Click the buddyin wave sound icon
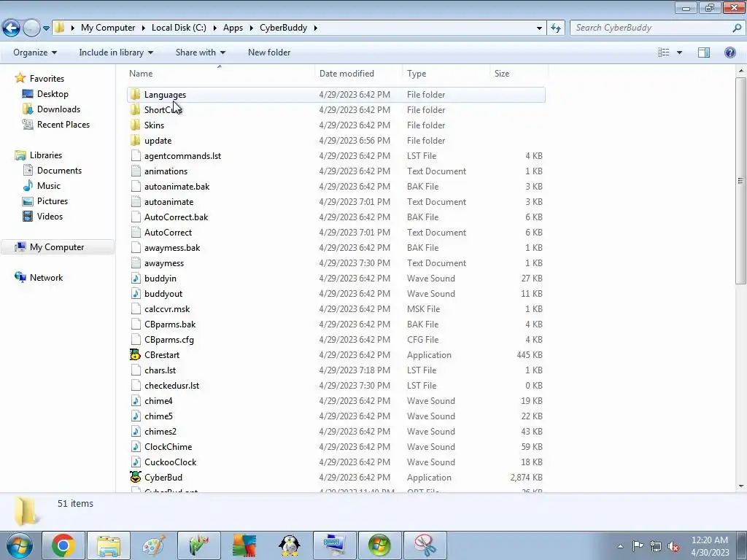 point(136,278)
